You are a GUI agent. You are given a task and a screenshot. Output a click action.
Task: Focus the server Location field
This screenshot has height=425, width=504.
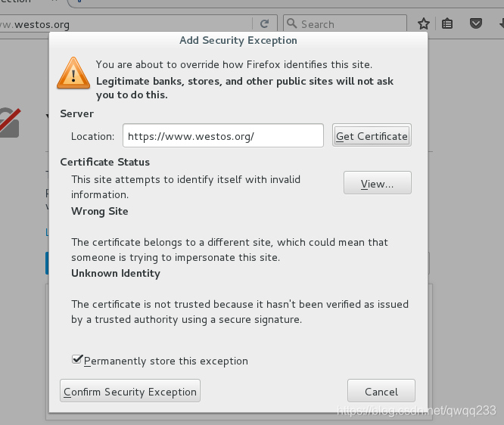(x=222, y=136)
